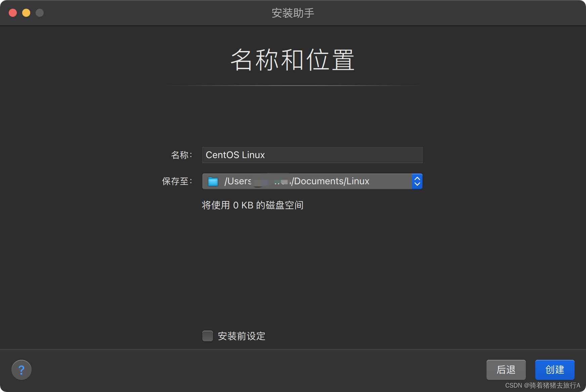Click the 安装前设定 label text
The height and width of the screenshot is (392, 586).
click(241, 336)
